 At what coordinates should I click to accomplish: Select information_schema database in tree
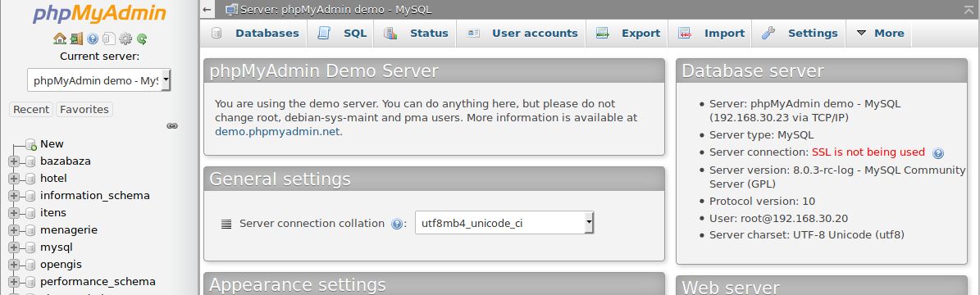95,196
